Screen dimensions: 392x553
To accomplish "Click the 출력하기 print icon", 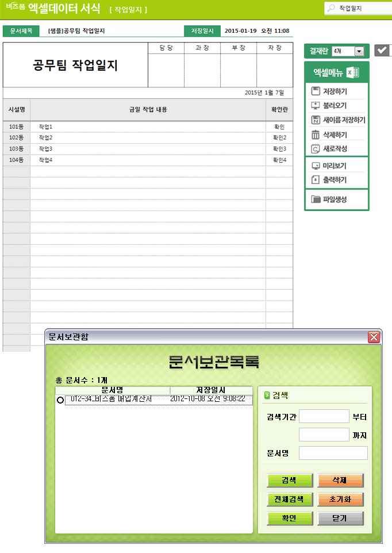I will click(x=316, y=180).
